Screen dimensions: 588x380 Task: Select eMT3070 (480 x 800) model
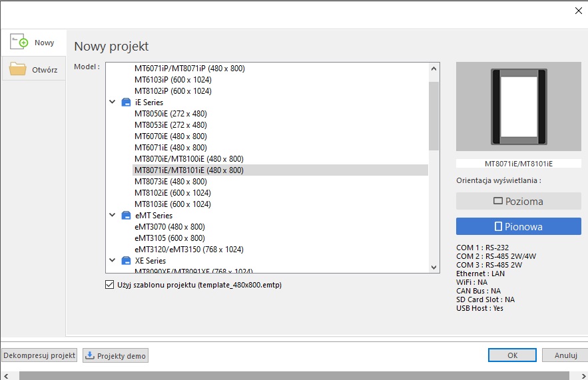[170, 227]
